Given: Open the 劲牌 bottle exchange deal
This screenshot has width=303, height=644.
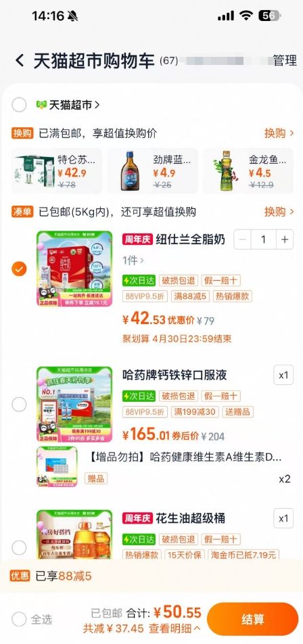Looking at the screenshot, I should click(153, 170).
